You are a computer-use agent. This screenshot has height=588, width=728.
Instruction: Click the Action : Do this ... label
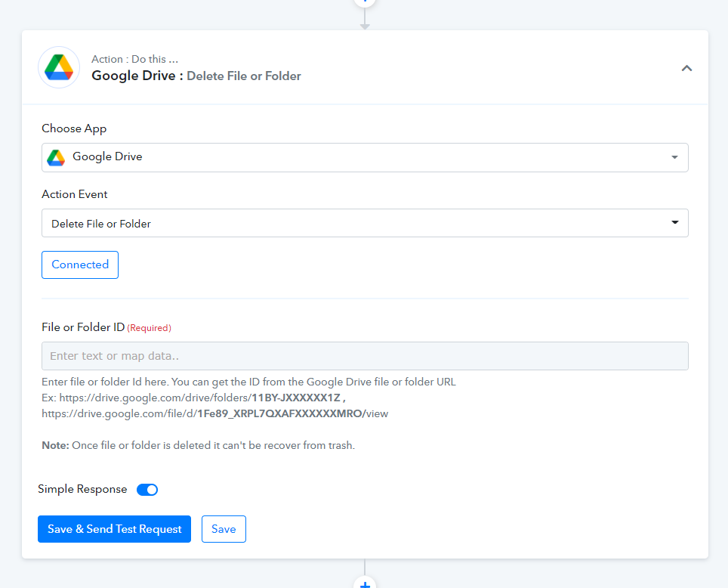pyautogui.click(x=134, y=59)
